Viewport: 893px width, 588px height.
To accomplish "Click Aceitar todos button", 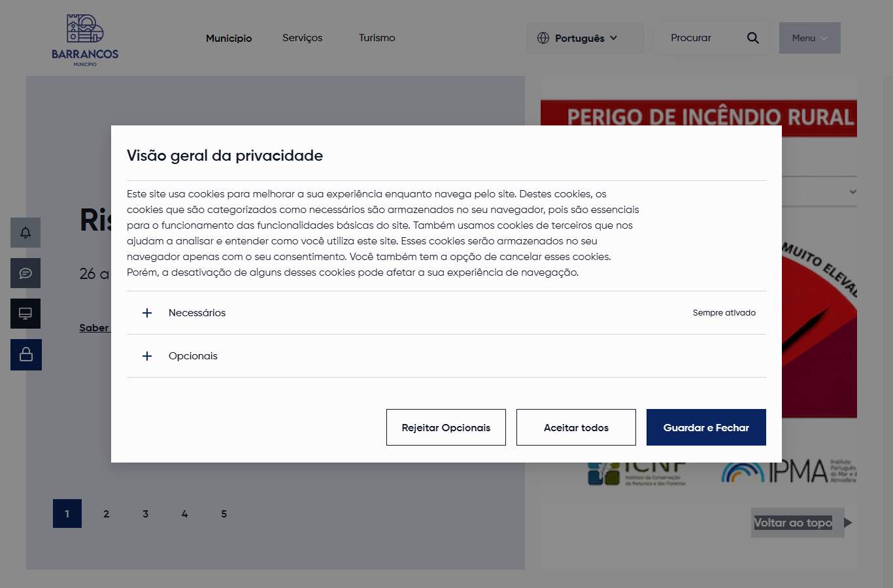I will click(x=576, y=427).
